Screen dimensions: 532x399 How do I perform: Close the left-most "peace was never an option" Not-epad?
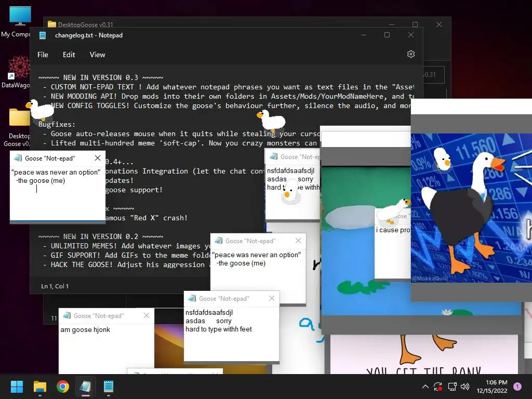click(x=98, y=158)
